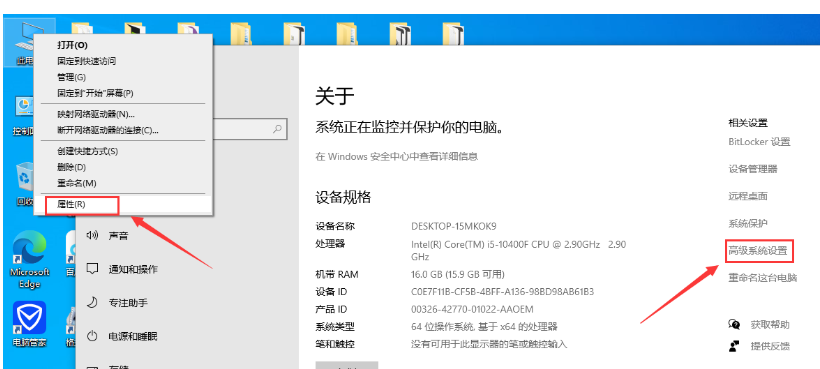Click the processor value Intel(R) Core(TM) i5-10400F

click(518, 250)
